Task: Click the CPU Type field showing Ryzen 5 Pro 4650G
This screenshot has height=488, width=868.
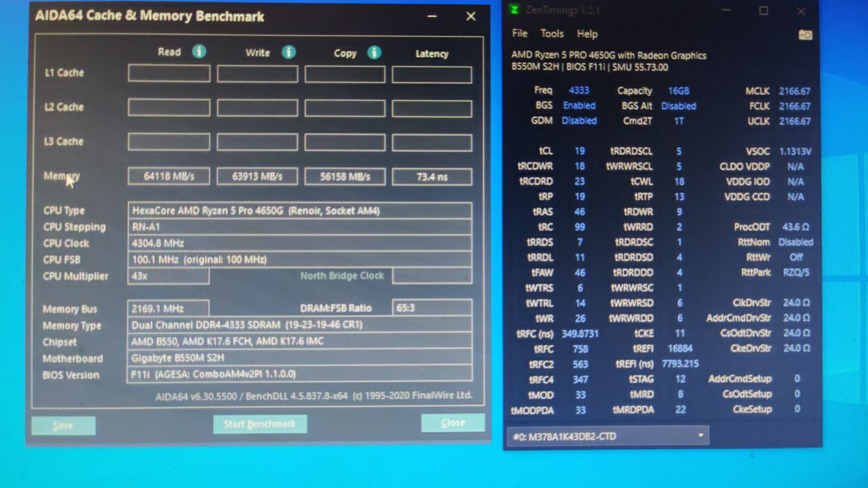Action: [x=300, y=211]
